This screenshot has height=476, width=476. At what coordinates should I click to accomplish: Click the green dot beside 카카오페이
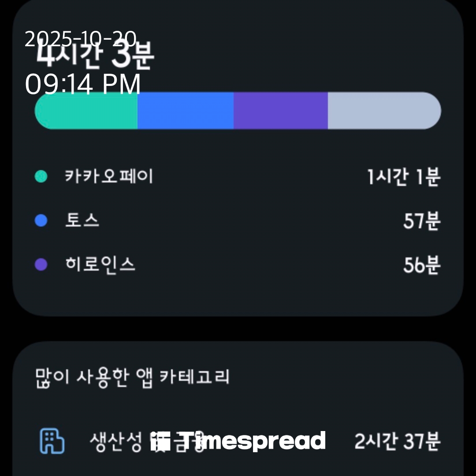tap(41, 177)
